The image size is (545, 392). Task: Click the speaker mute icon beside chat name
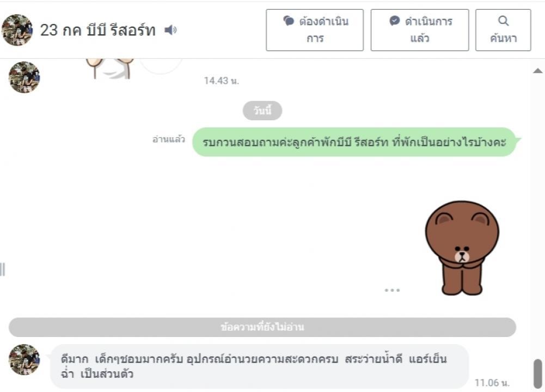[x=170, y=30]
